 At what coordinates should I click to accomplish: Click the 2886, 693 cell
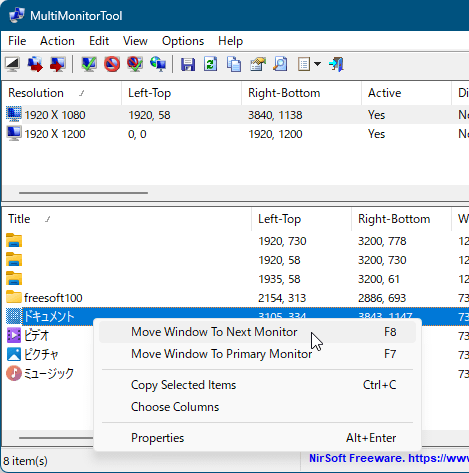pos(382,298)
